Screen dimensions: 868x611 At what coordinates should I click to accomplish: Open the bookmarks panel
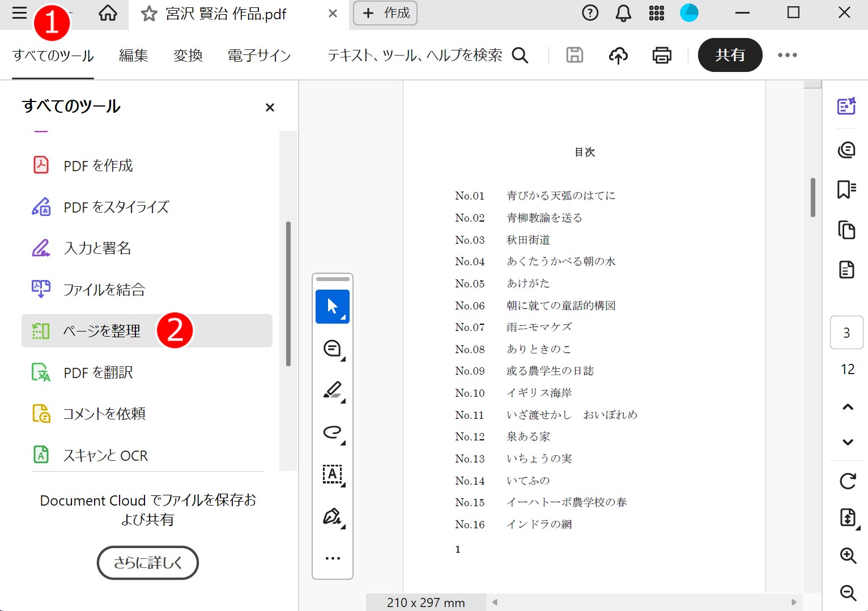tap(846, 189)
